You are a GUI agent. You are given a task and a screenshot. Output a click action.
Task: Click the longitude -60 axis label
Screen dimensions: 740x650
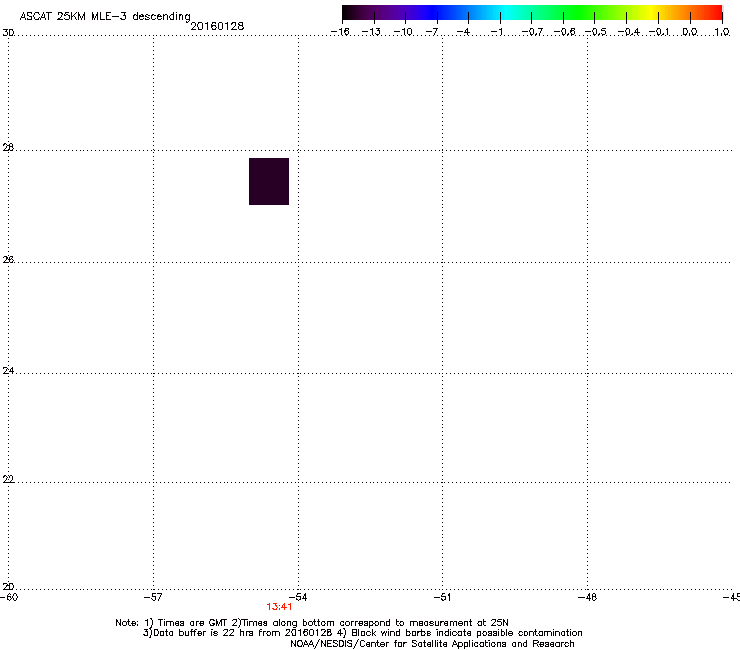9,597
